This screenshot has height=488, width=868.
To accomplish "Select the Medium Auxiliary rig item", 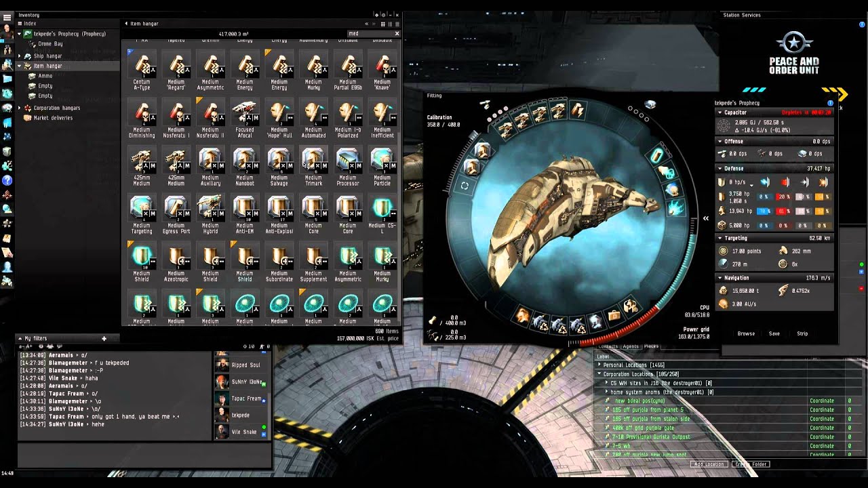I will coord(210,167).
